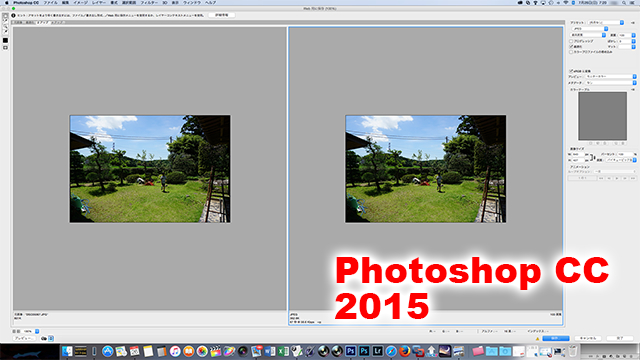Click the warning triangle icon near Save
The width and height of the screenshot is (640, 360).
[538, 338]
